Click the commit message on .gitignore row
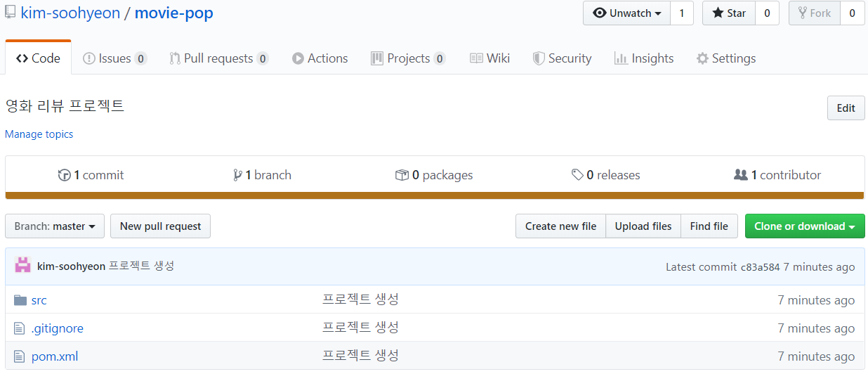The height and width of the screenshot is (374, 868). [x=361, y=328]
